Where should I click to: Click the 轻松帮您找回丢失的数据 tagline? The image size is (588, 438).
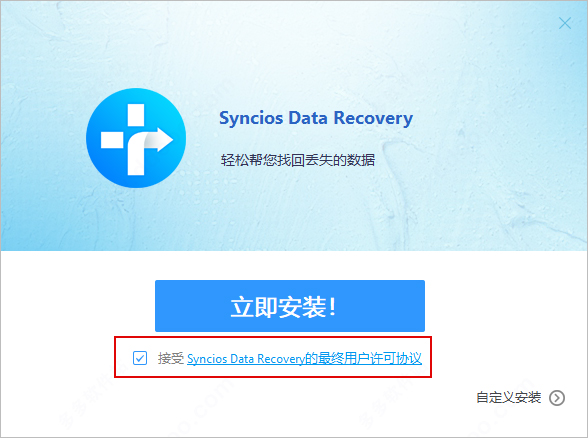click(x=298, y=160)
